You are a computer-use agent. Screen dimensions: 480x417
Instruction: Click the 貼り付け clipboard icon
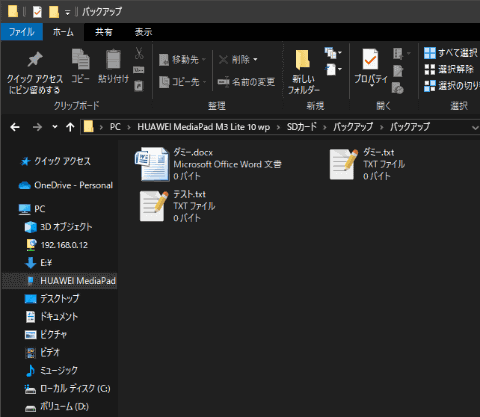point(113,59)
